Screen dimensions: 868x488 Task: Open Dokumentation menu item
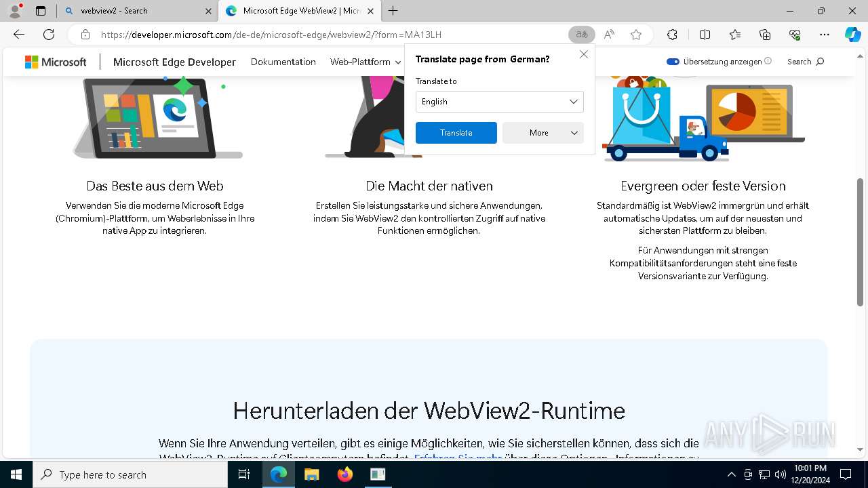[283, 62]
